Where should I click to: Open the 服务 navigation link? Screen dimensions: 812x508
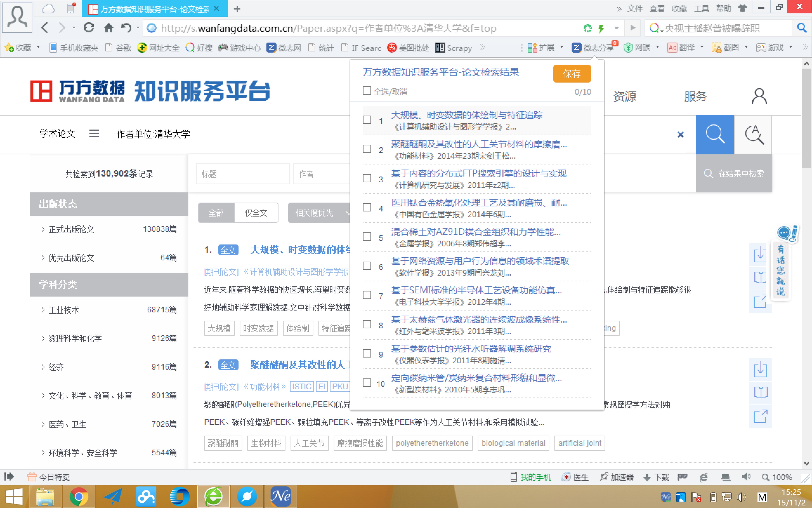(x=696, y=96)
